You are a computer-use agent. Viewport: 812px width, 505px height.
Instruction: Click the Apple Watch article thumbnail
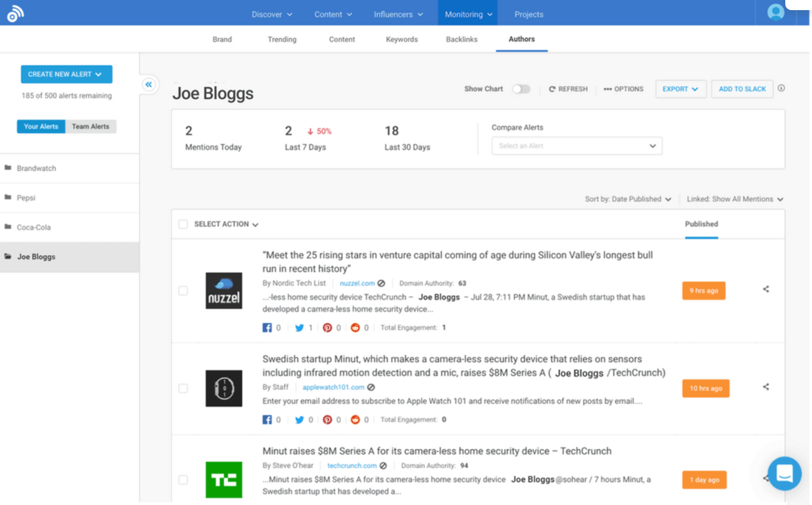pos(224,388)
